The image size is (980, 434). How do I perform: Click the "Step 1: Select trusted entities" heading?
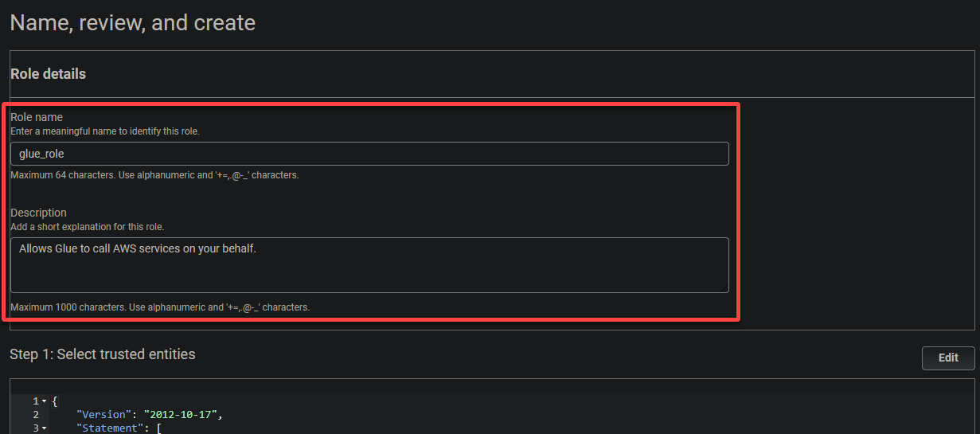103,354
